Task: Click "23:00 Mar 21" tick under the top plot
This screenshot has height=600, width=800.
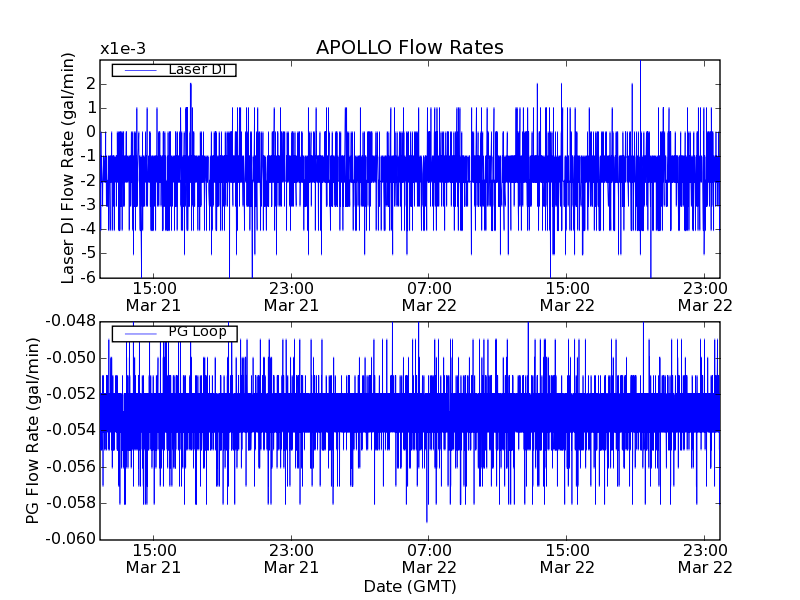Action: 291,296
